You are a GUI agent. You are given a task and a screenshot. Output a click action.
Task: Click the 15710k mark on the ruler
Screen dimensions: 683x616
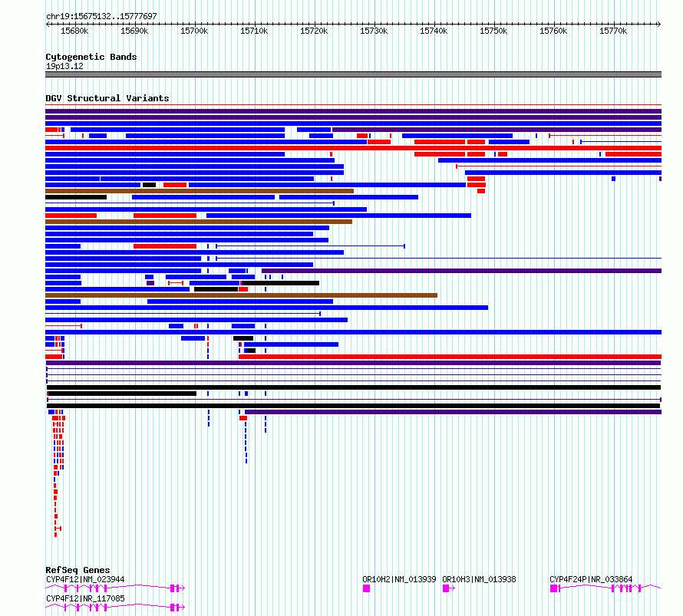click(x=254, y=31)
